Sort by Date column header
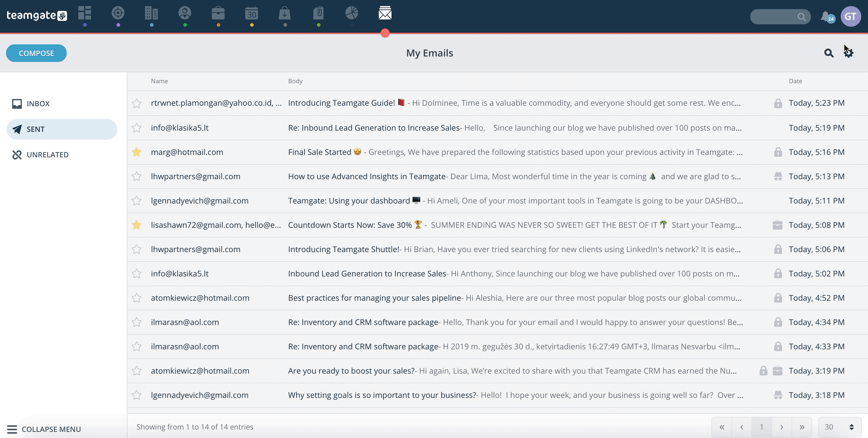868x438 pixels. (x=795, y=81)
